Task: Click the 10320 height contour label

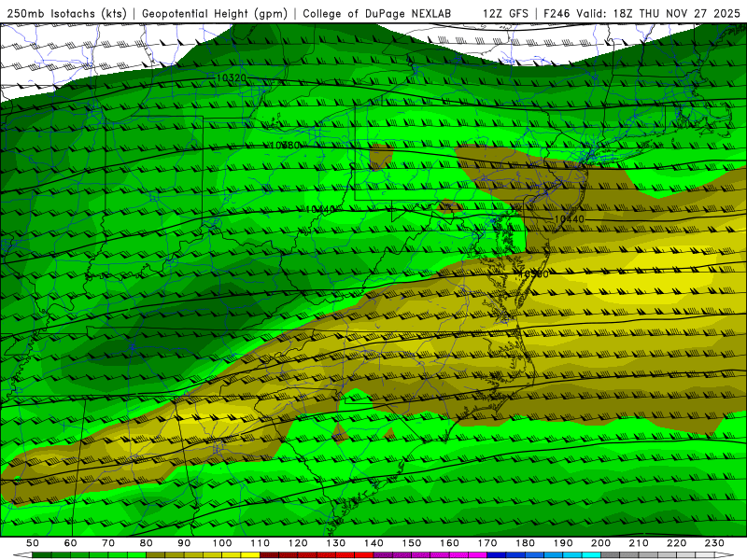Action: point(231,77)
